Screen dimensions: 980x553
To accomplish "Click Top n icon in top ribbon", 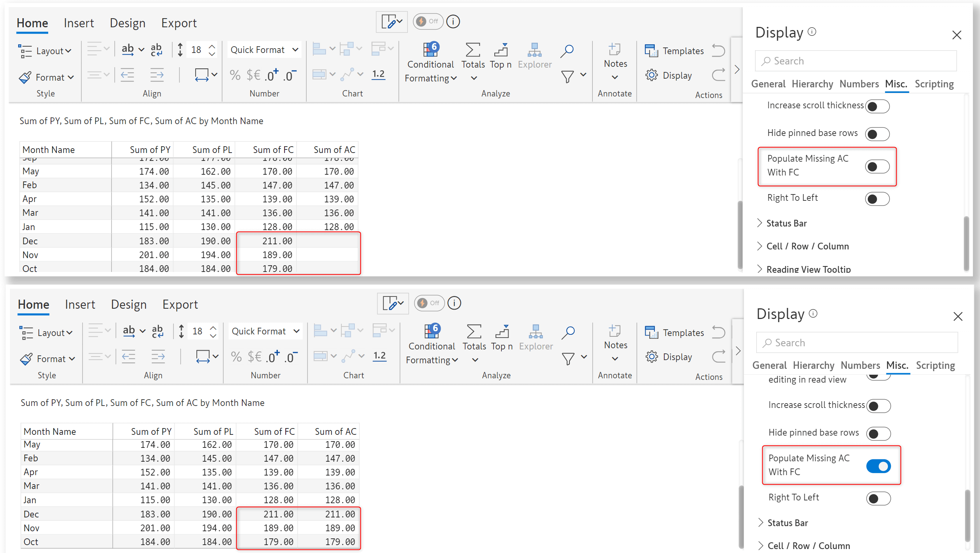I will (x=501, y=51).
